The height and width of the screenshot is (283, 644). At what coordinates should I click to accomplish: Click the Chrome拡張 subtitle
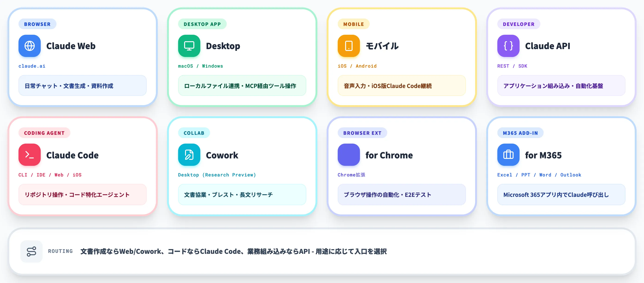351,175
